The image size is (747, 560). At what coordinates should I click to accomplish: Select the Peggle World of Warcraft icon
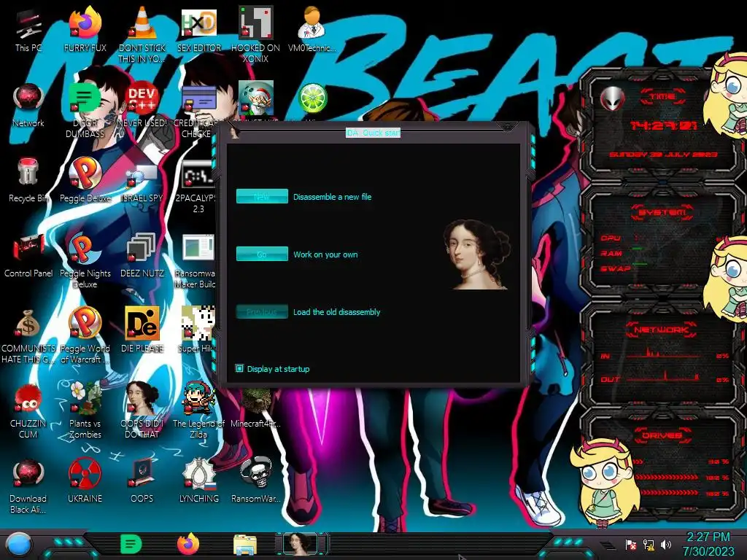point(85,335)
